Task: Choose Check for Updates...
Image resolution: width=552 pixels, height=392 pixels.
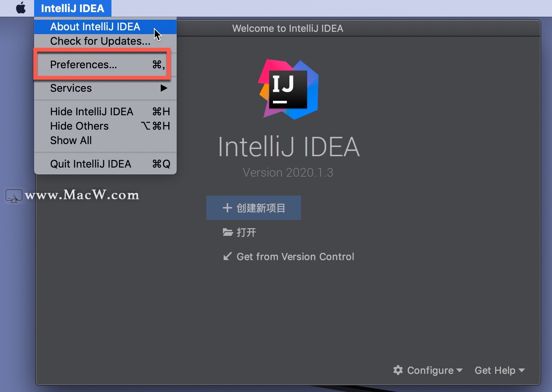Action: 105,41
